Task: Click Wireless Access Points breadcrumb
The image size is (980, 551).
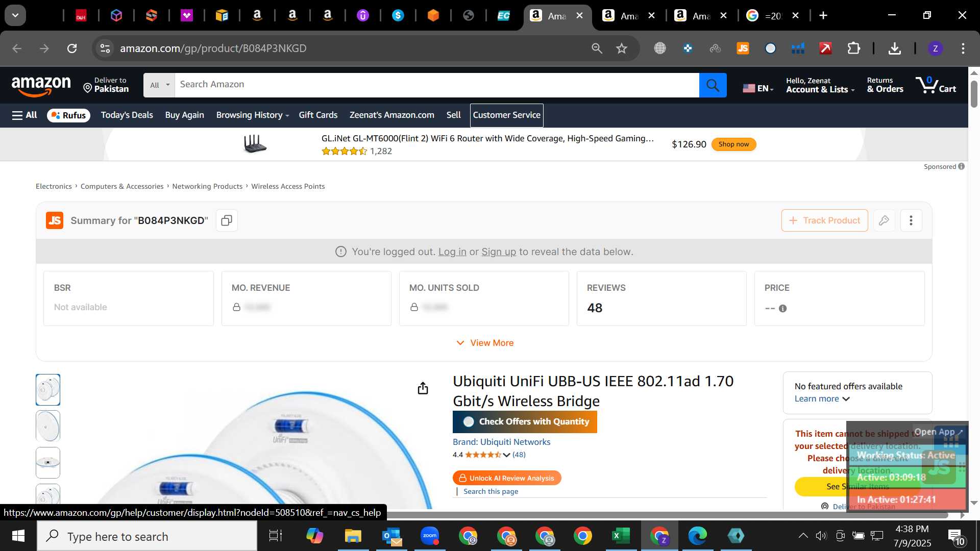Action: point(288,186)
